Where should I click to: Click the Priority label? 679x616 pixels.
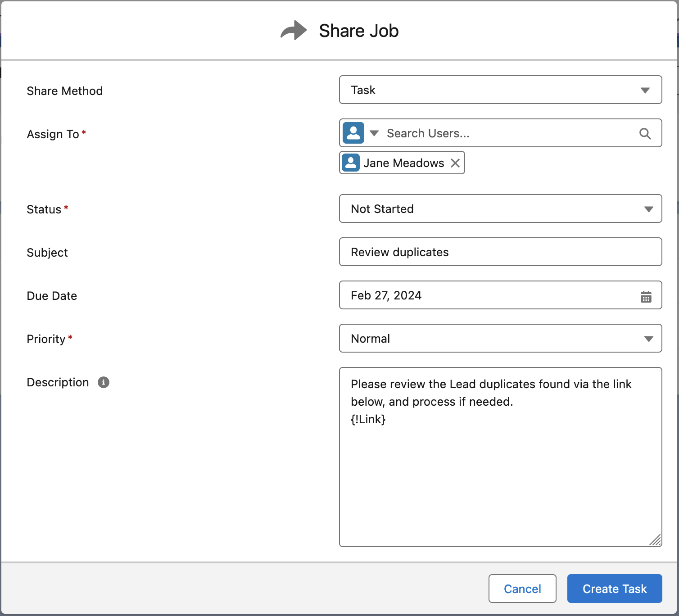tap(46, 339)
